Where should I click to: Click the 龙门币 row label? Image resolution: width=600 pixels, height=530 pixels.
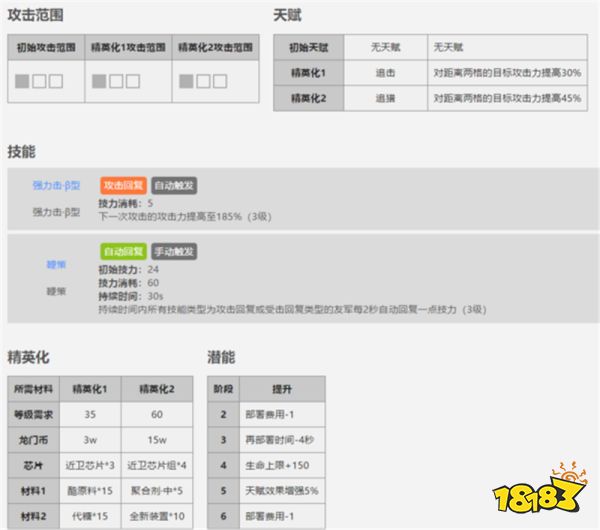coord(34,437)
